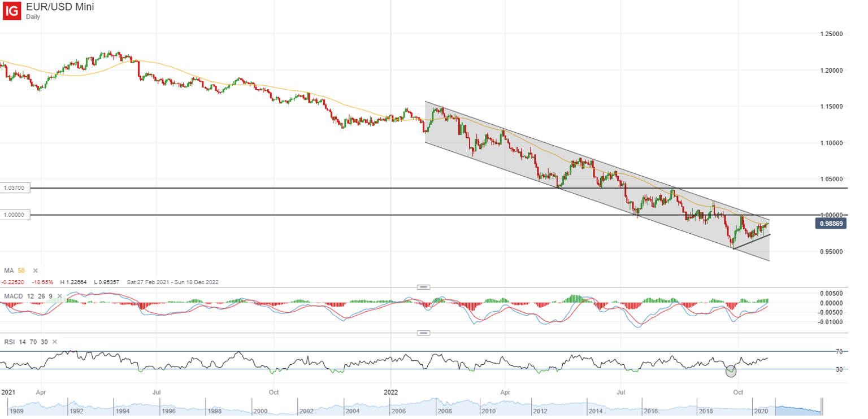Viewport: 868px width, 419px height.
Task: Click the resize handle above the MACD panel
Action: pyautogui.click(x=423, y=287)
